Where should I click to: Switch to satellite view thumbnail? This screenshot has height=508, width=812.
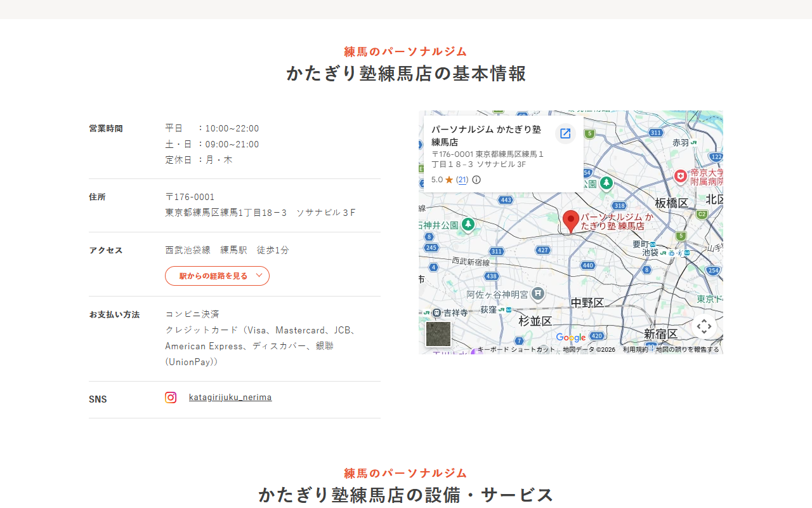[x=438, y=334]
